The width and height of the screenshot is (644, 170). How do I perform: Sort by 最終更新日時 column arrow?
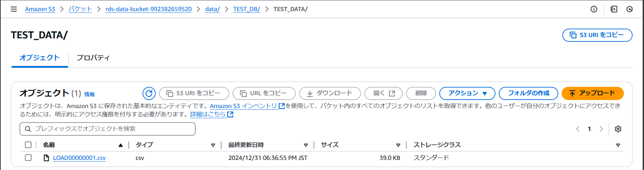tap(306, 145)
